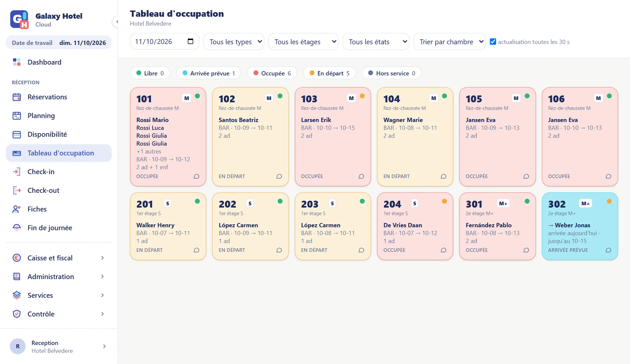Click the Reception user avatar
Image resolution: width=630 pixels, height=364 pixels.
18,346
